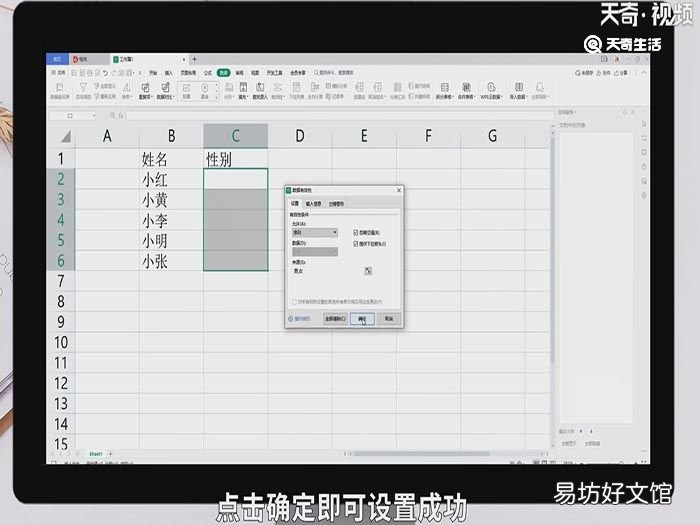Open the 文件 menu
Viewport: 700px width, 525px height.
pyautogui.click(x=58, y=72)
